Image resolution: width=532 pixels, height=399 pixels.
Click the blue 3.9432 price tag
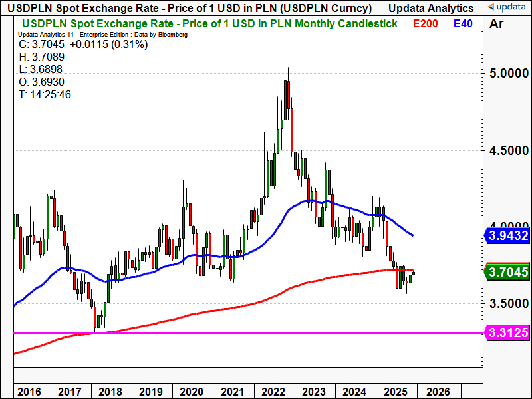pyautogui.click(x=508, y=235)
